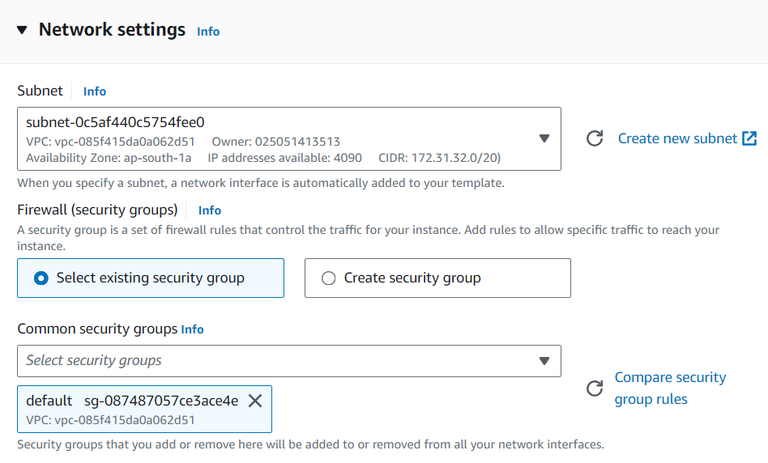
Task: Open Compare security group rules
Action: 669,388
